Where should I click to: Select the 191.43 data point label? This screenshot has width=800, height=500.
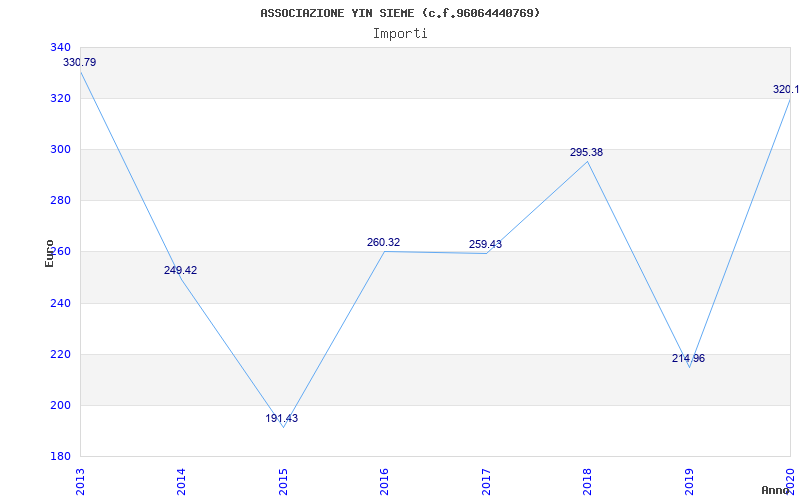point(282,418)
